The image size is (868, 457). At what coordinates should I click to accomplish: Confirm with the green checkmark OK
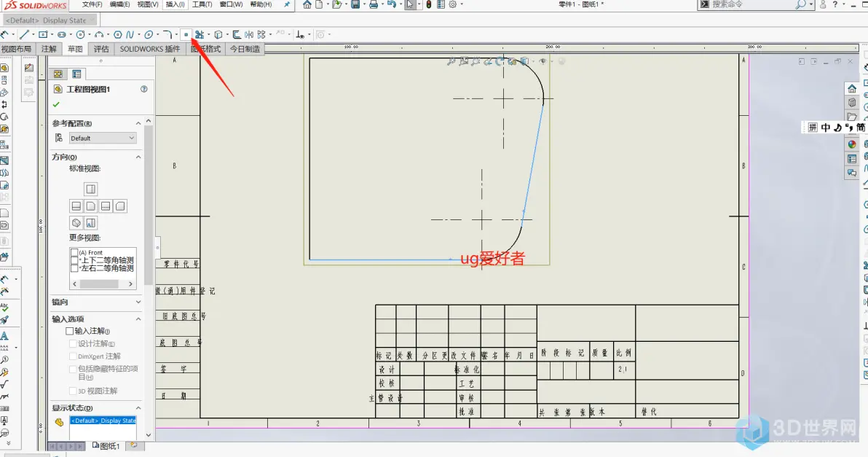click(x=56, y=104)
